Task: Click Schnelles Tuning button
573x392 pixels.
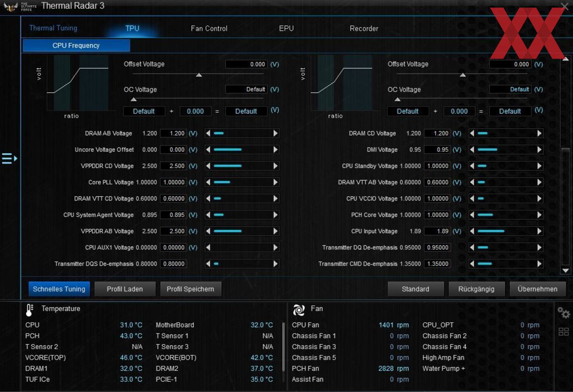Action: (x=59, y=289)
